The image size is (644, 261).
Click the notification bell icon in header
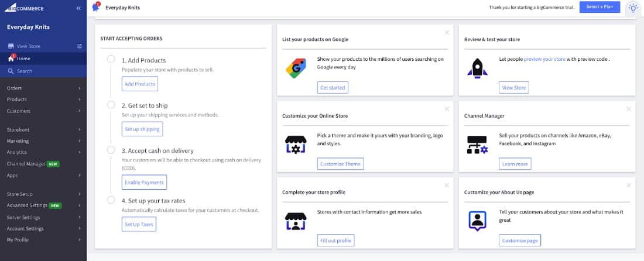click(97, 8)
